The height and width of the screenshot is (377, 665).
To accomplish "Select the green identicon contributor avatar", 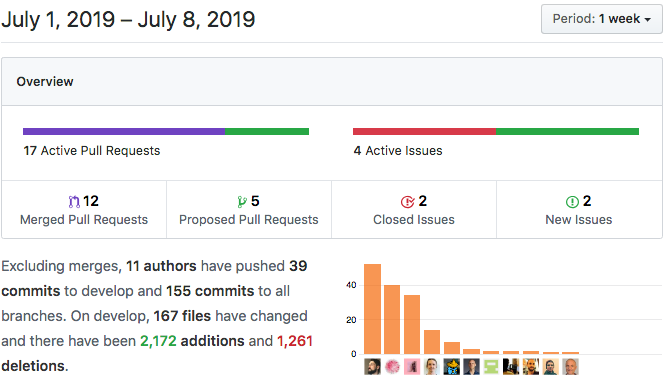I will pos(491,367).
